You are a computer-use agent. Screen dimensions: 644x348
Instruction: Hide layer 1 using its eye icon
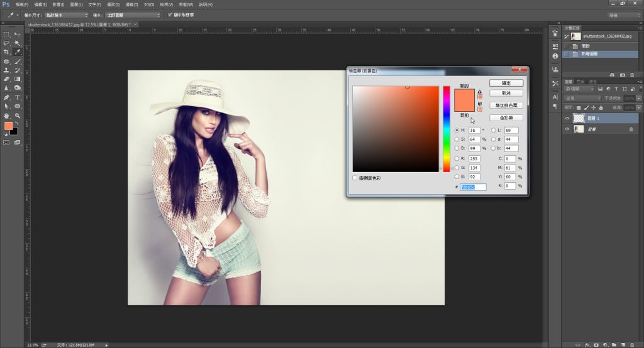(567, 118)
